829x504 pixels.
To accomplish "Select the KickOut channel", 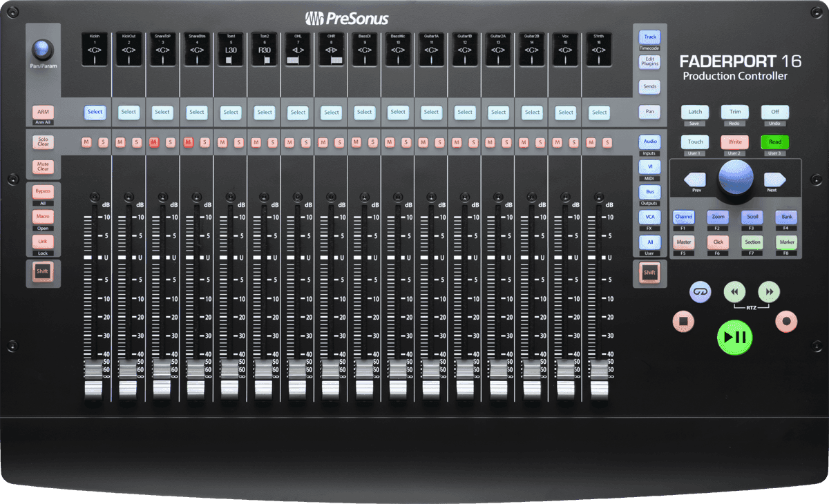I will 128,112.
